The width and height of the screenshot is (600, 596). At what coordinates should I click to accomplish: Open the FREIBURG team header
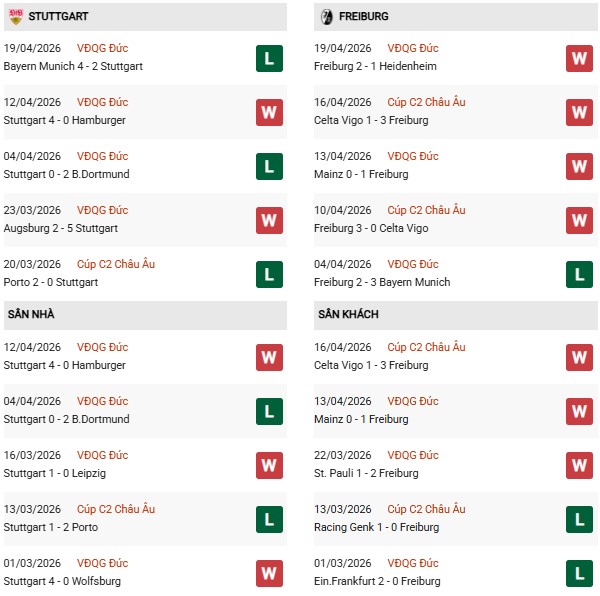pyautogui.click(x=365, y=17)
